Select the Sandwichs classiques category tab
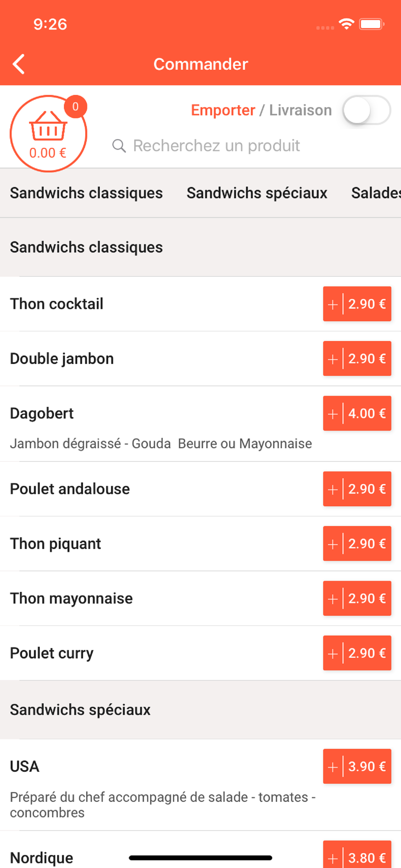 click(x=86, y=193)
